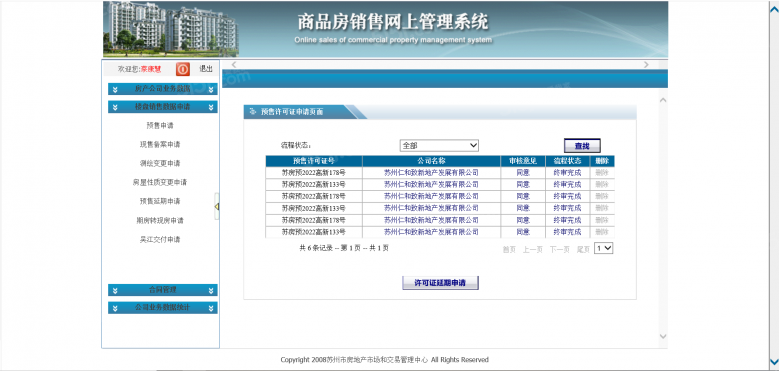Click left arrow of top horizontal scrollbar
779x371 pixels.
coord(234,65)
